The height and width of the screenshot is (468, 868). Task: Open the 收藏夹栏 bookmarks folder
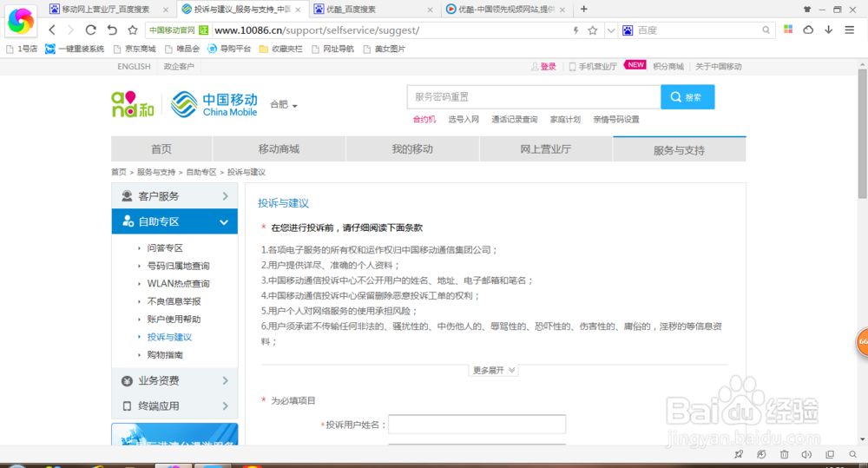(281, 49)
